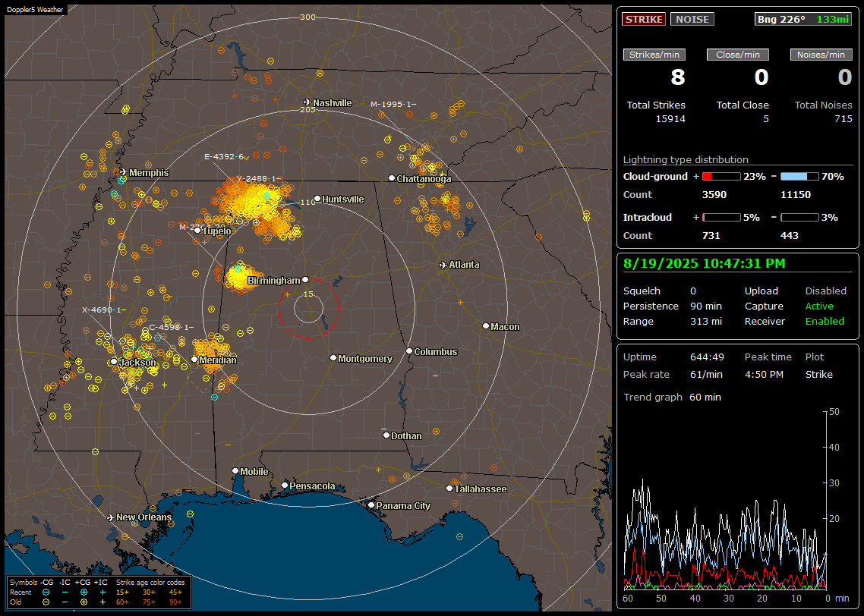Click the bearing and distance readout box

803,19
